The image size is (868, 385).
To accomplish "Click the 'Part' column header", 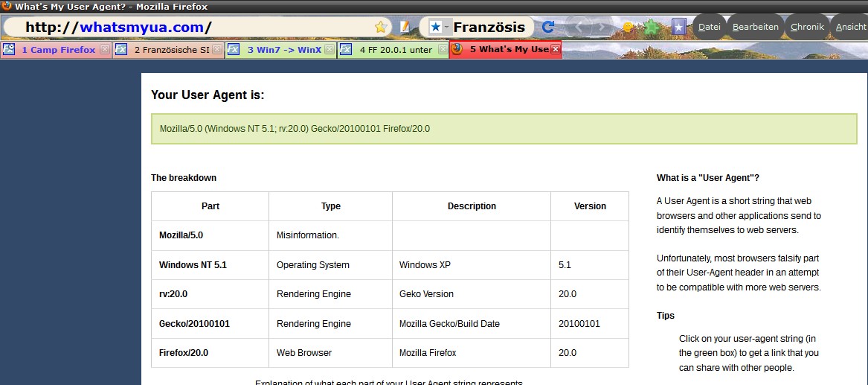I will pos(210,206).
